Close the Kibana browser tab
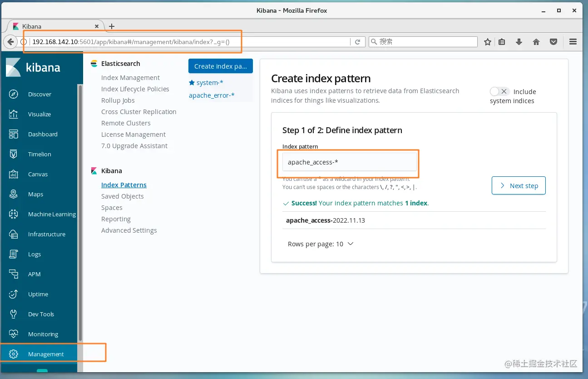Screen dimensions: 588x379 (97, 26)
